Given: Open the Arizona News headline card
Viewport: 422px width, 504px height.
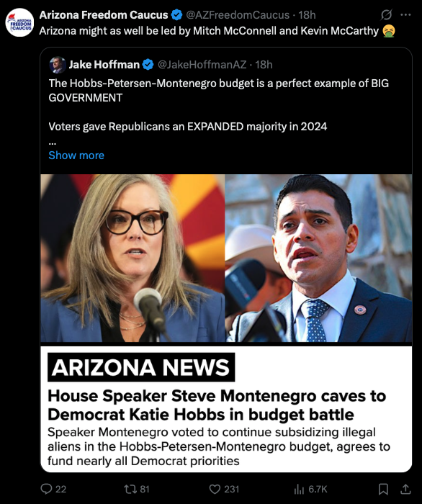Looking at the screenshot, I should pos(226,409).
